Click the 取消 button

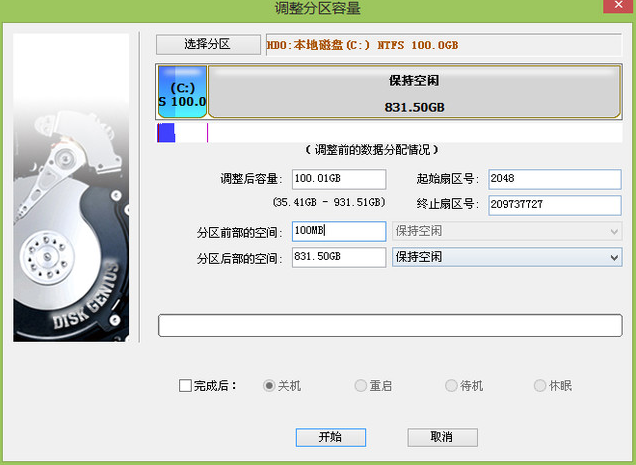(x=442, y=437)
